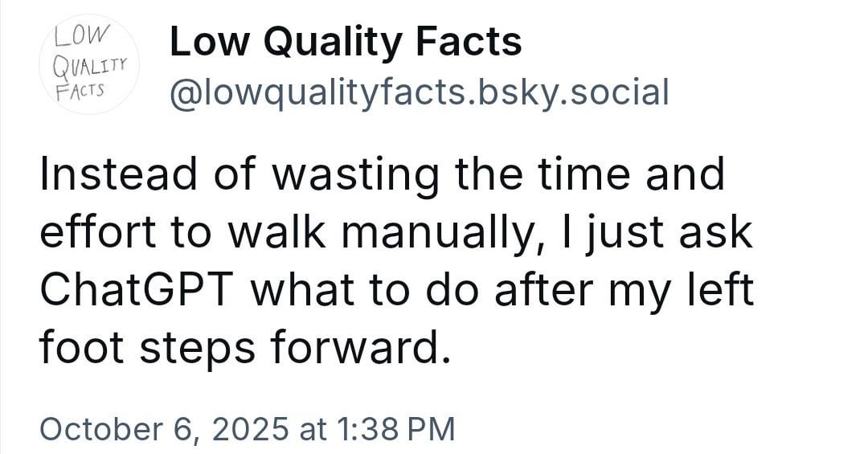Click the @lowqualityfacts.bsky.social handle
This screenshot has width=868, height=454.
[418, 93]
